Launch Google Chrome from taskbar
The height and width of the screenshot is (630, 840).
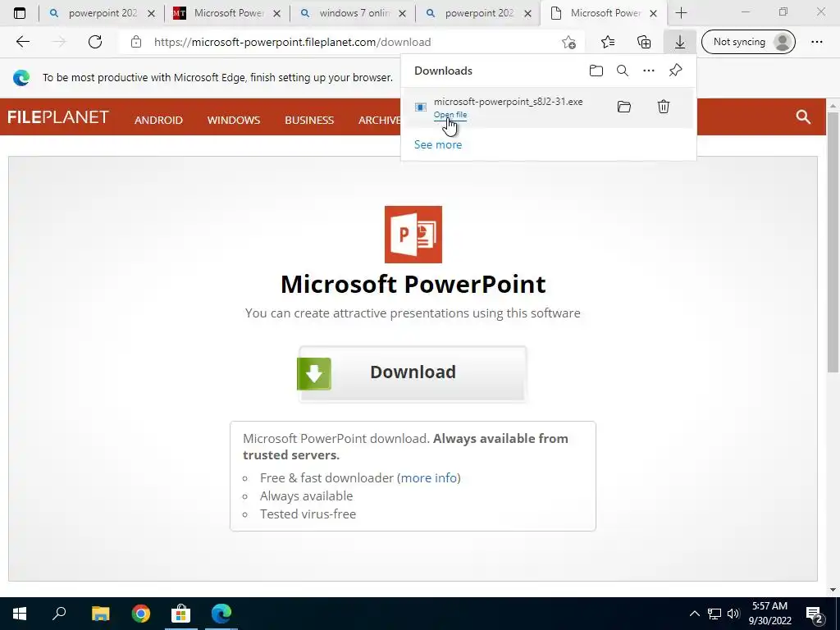(x=141, y=614)
